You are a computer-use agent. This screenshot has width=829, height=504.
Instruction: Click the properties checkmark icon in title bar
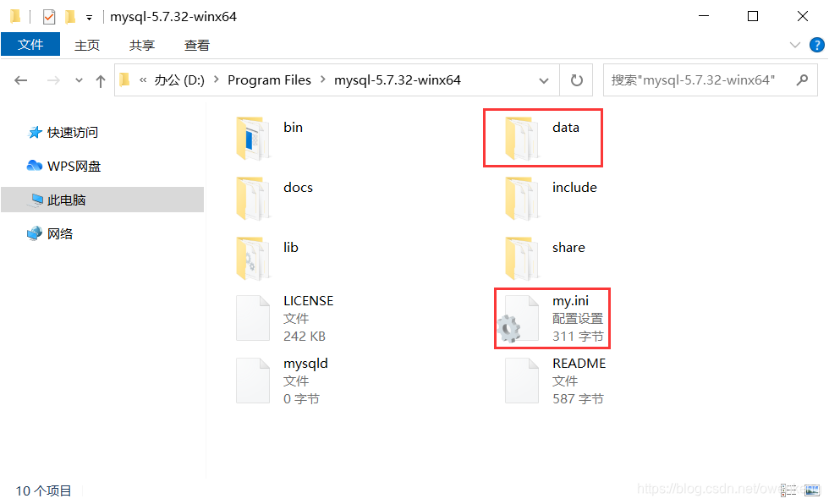(x=49, y=17)
